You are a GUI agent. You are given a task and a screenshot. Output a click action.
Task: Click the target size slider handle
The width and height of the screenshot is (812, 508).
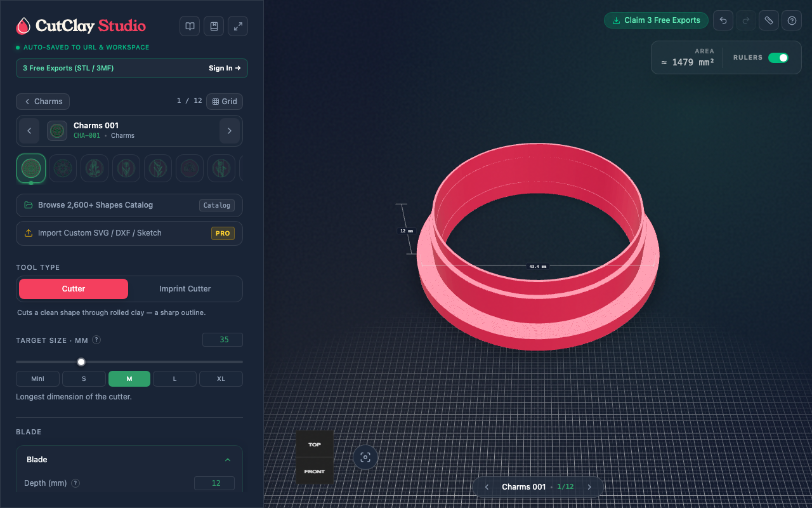point(81,362)
